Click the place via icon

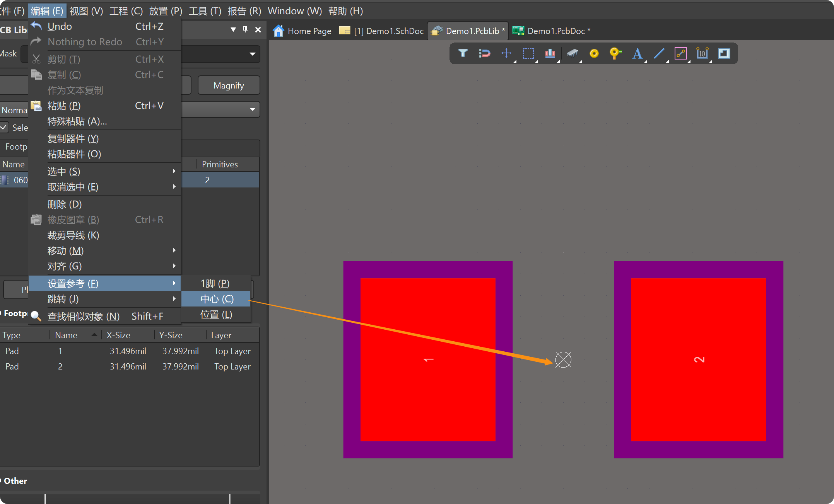(x=615, y=53)
